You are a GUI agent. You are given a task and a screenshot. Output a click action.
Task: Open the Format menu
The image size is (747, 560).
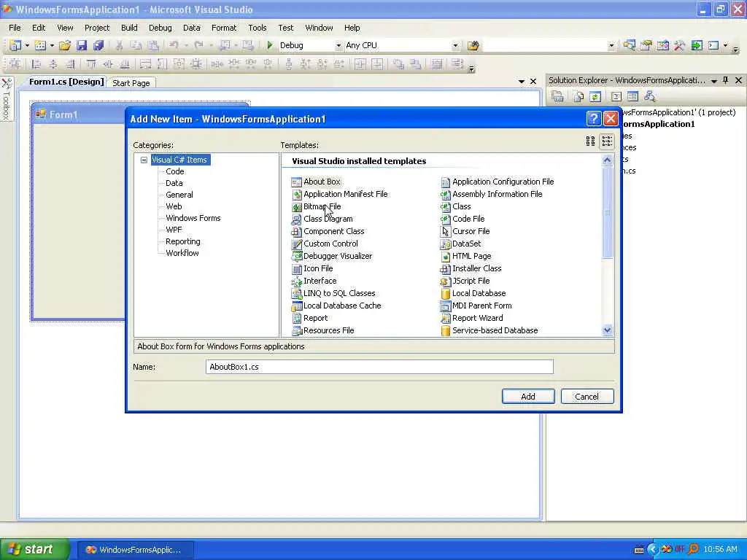coord(224,28)
